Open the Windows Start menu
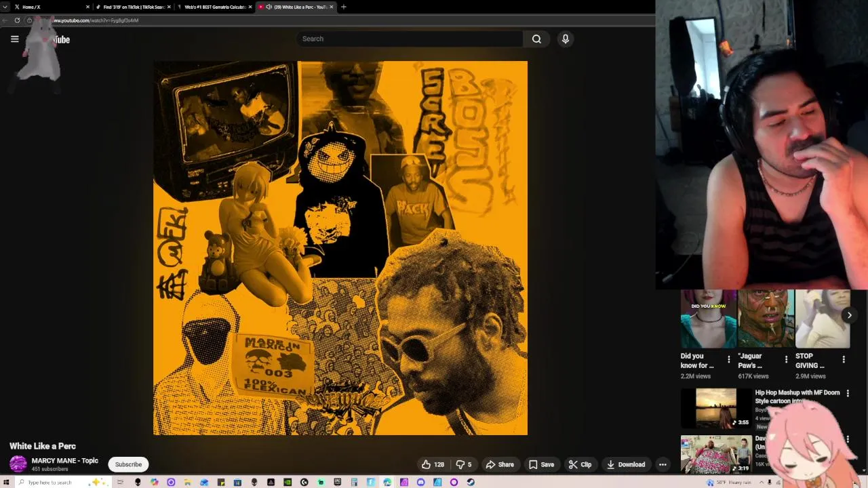Image resolution: width=868 pixels, height=488 pixels. 6,483
